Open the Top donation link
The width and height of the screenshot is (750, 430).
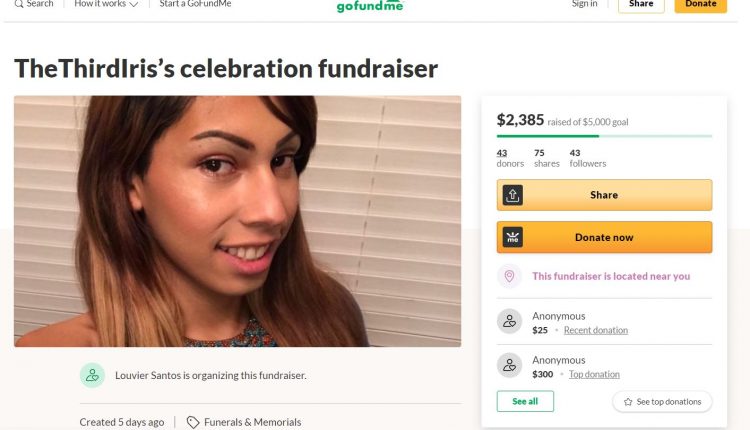(x=594, y=374)
